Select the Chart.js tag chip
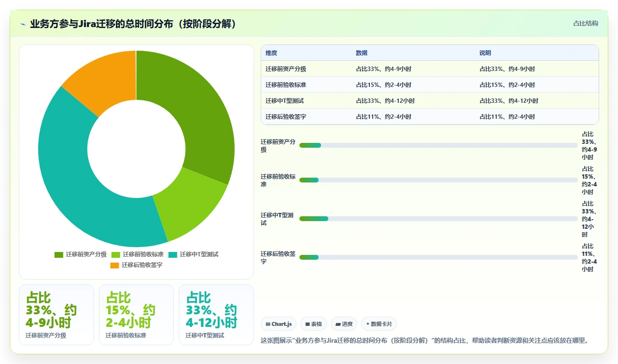Viewport: 618px width, 364px height. (279, 324)
